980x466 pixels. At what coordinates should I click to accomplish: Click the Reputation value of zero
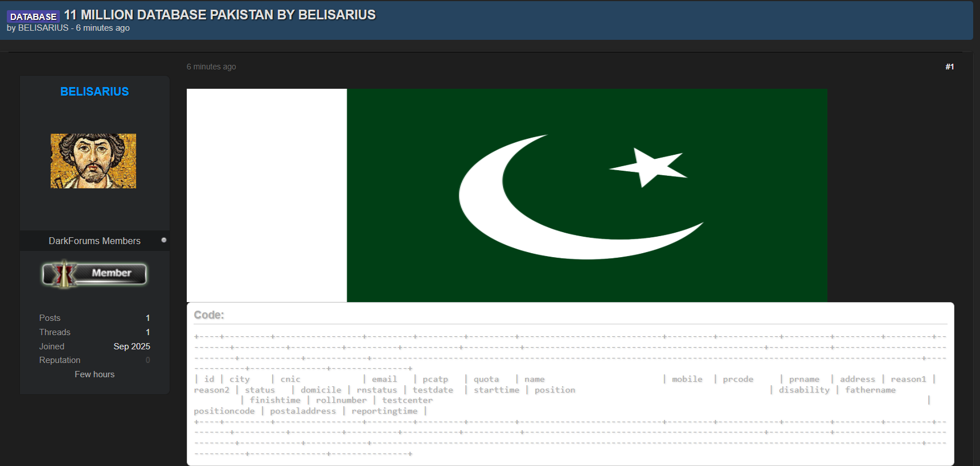tap(147, 360)
